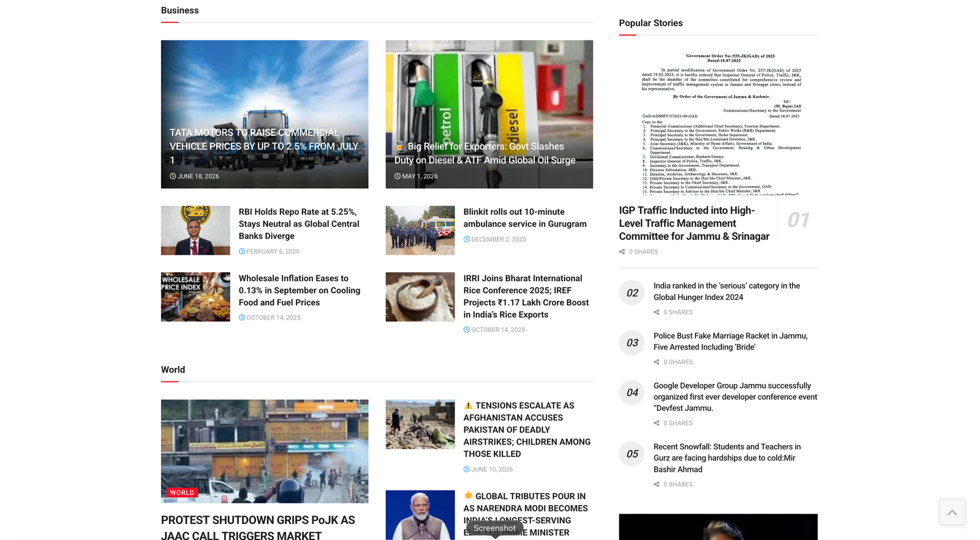
Task: Open the Protest Shutdown Grips PoJK headline
Action: click(258, 528)
